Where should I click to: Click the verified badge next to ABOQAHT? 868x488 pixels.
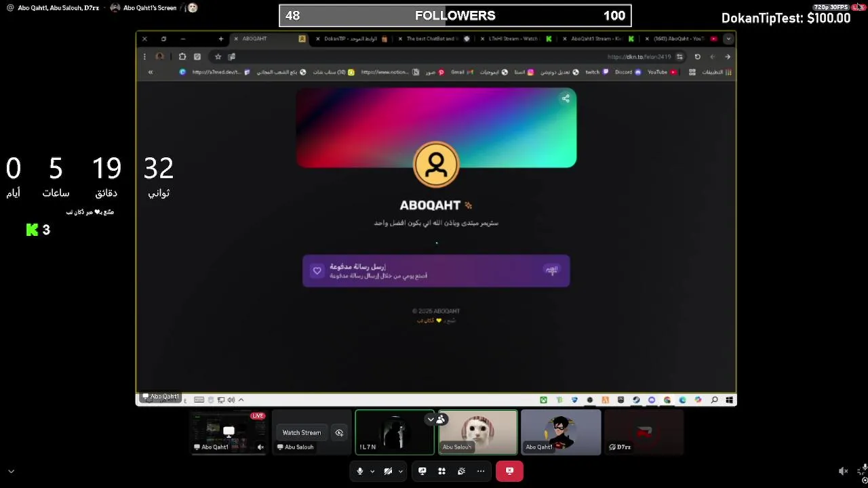click(468, 205)
